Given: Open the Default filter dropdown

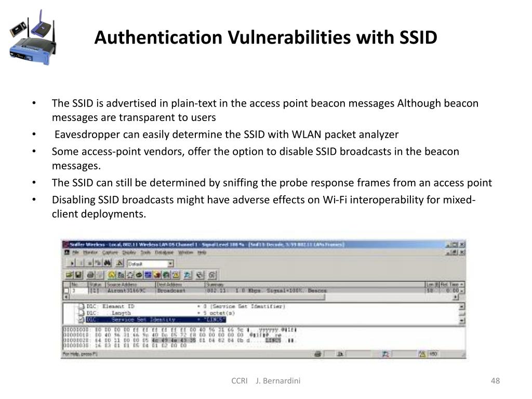Looking at the screenshot, I should (x=170, y=263).
